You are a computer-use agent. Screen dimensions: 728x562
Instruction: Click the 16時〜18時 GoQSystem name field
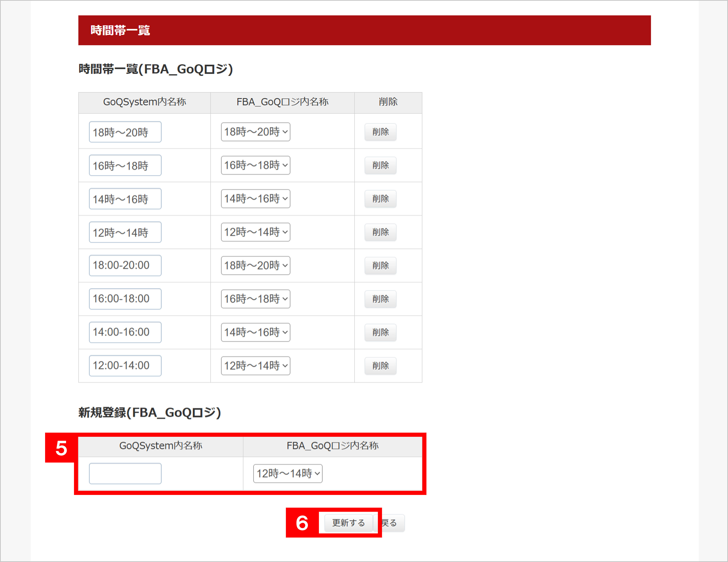125,165
